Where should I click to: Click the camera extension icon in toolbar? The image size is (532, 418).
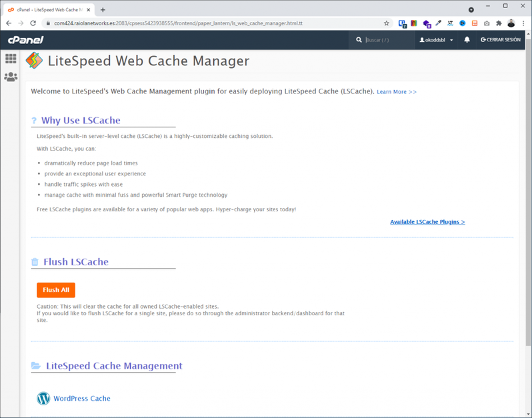487,23
